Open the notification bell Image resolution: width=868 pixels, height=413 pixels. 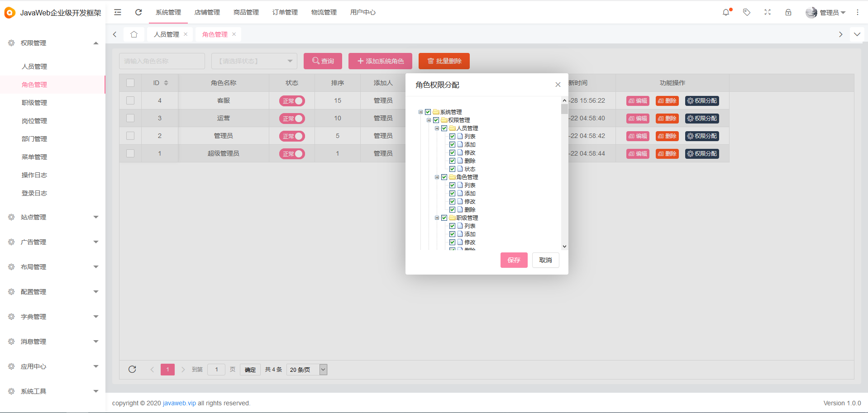click(x=726, y=12)
